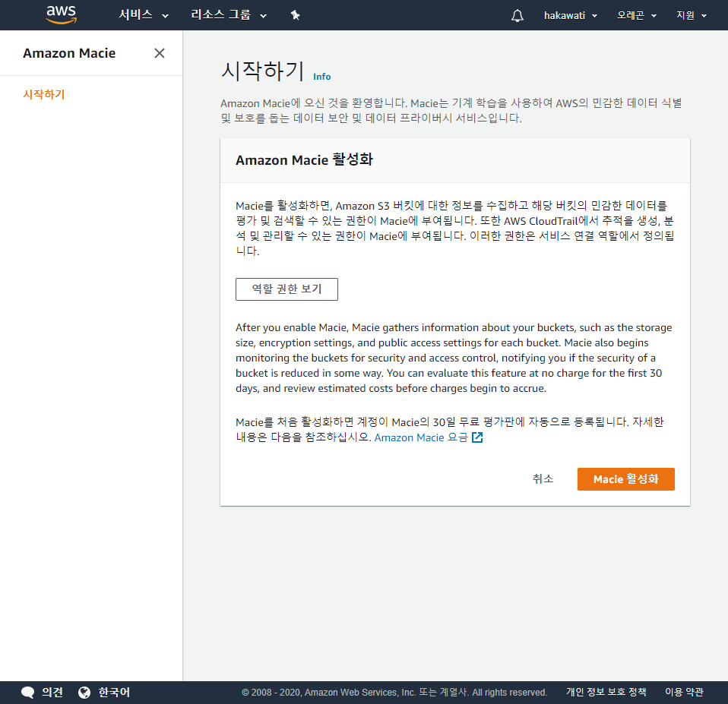Viewport: 728px width, 704px height.
Task: Click the speech bubble feedback icon
Action: coord(28,693)
